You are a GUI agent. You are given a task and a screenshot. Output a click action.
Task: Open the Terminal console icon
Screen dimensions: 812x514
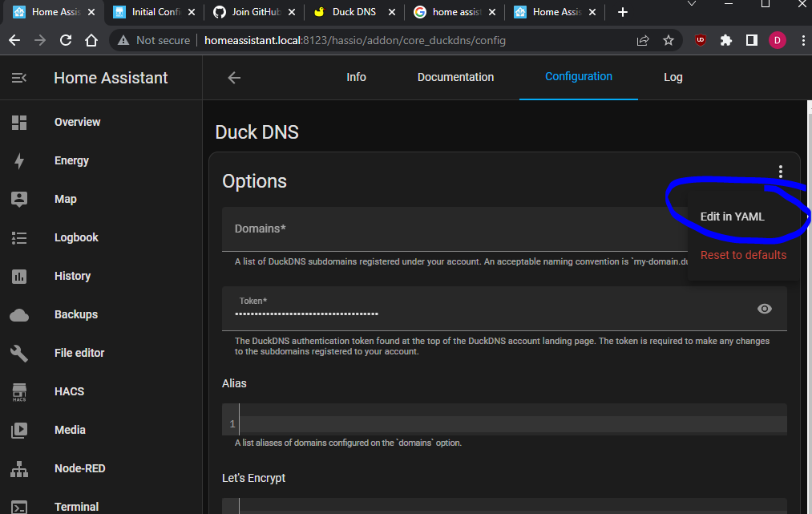click(x=19, y=508)
